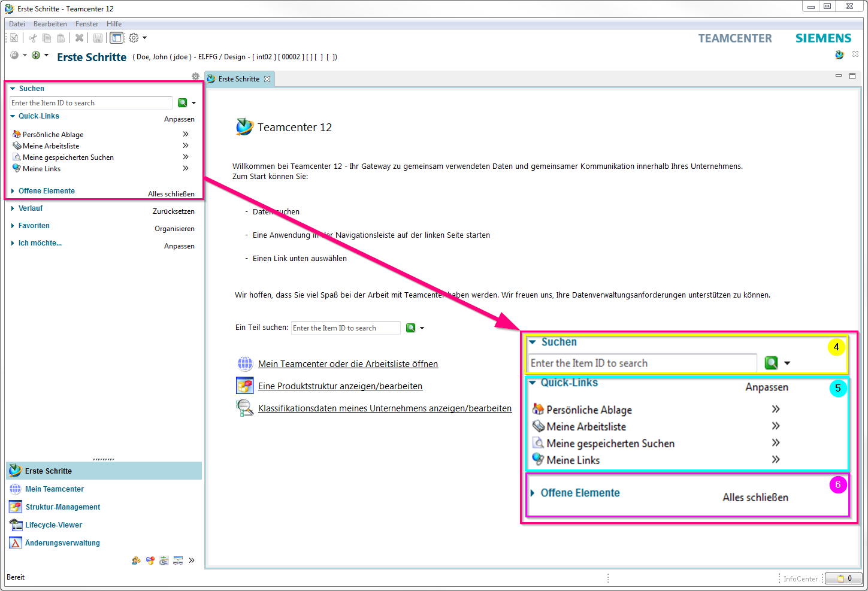Open Struktur-Management from the application sidebar
Viewport: 868px width, 591px height.
pos(62,507)
